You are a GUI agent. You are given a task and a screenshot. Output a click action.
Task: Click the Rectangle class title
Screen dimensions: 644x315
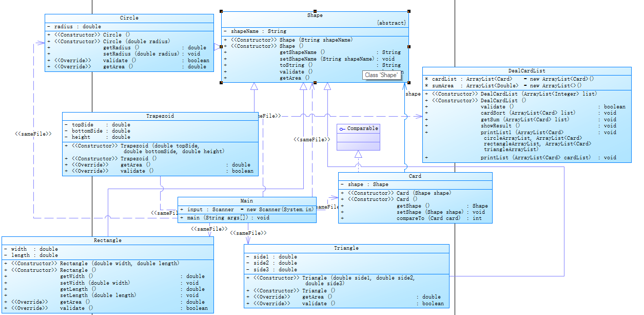pos(108,240)
